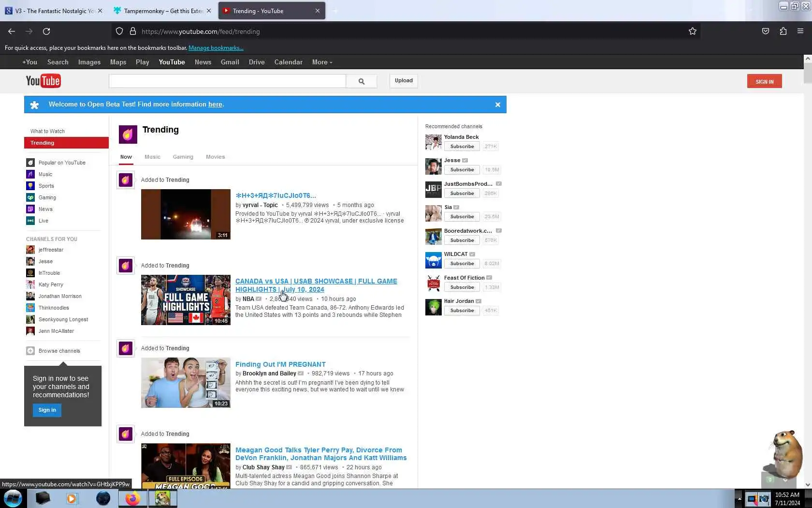Click the Upload button

pyautogui.click(x=404, y=81)
